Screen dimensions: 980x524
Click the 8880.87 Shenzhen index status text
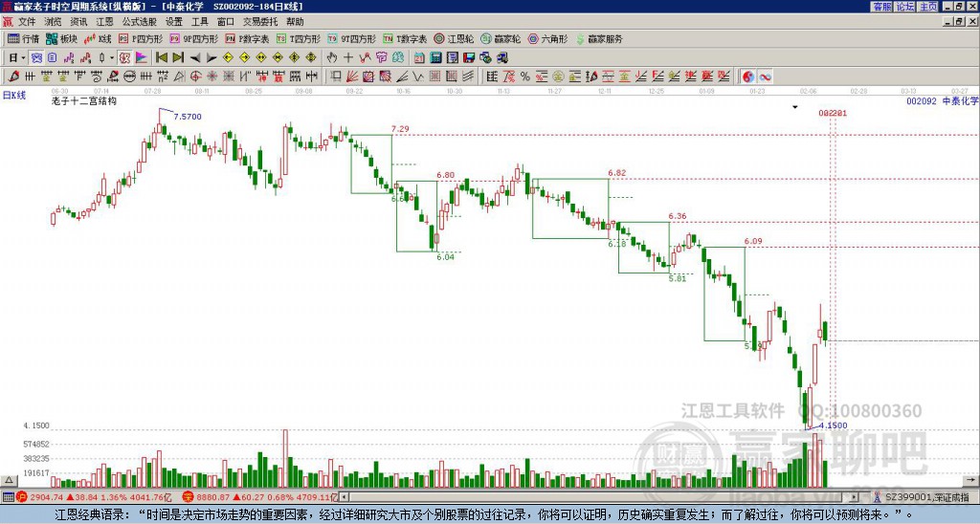(x=267, y=497)
